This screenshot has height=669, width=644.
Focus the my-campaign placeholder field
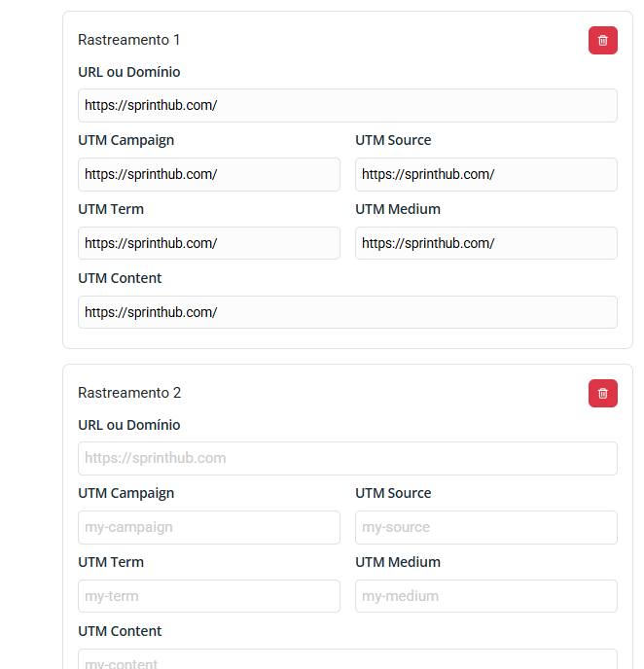209,528
